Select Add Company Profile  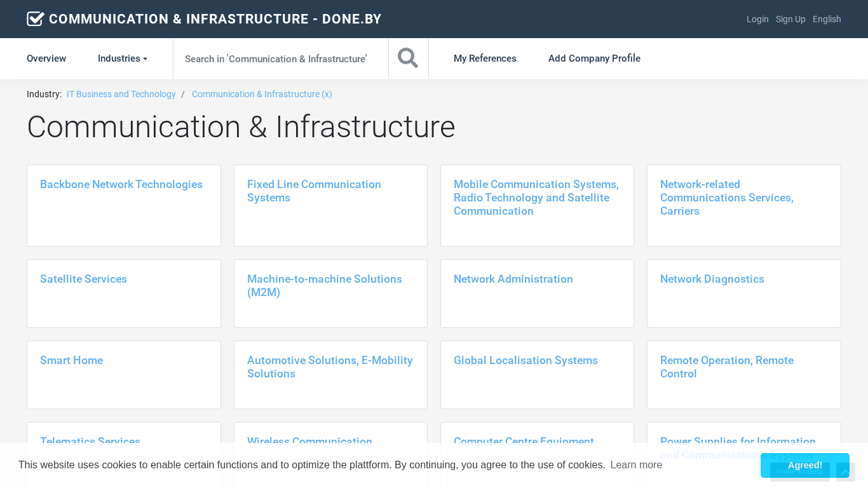point(594,58)
